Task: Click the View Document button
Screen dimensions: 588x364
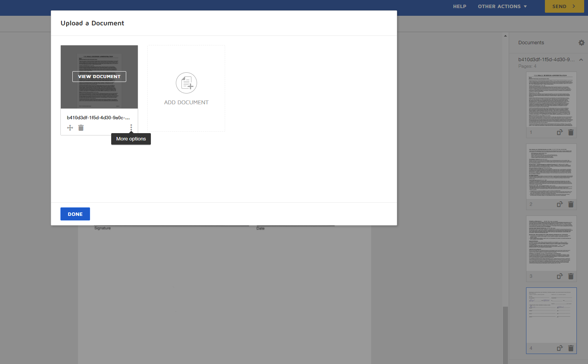Action: pyautogui.click(x=99, y=77)
